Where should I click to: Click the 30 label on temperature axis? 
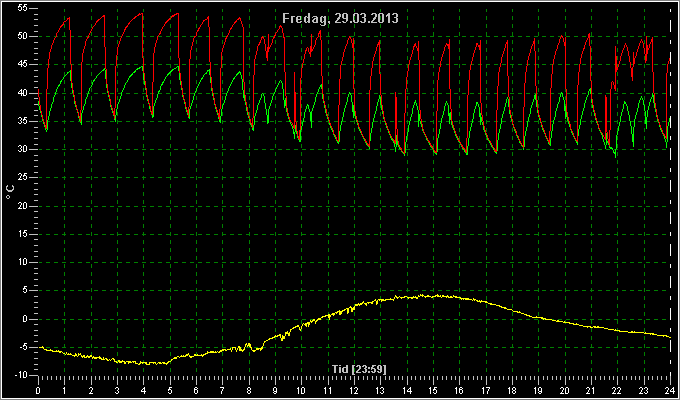[23, 150]
